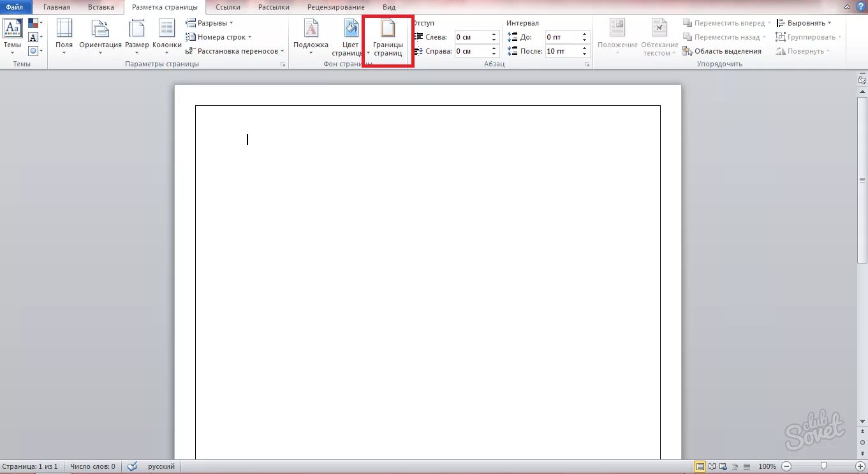The width and height of the screenshot is (868, 474).
Task: Open the Поля margins menu
Action: [64, 36]
